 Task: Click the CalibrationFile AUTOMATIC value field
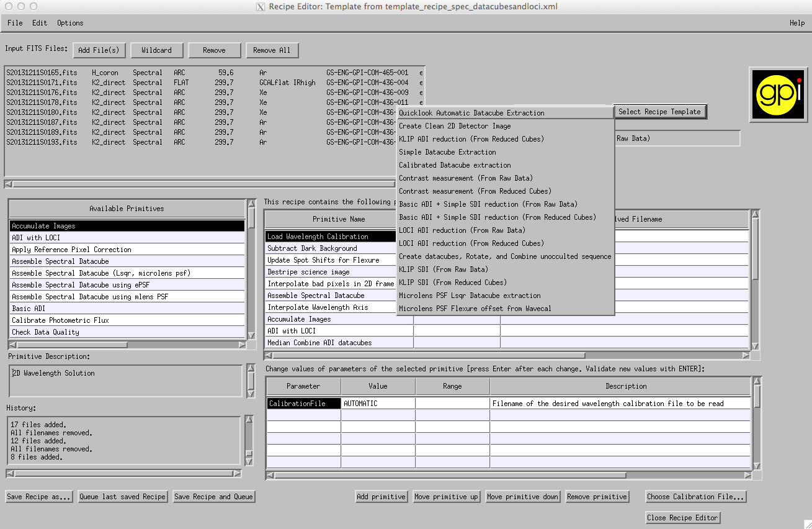pyautogui.click(x=378, y=404)
